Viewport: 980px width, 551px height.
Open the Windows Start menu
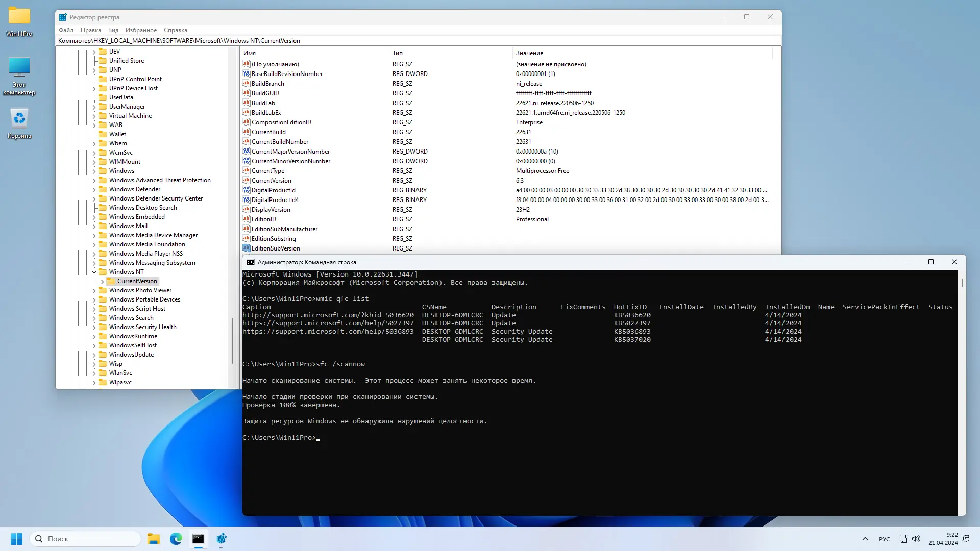click(x=16, y=539)
